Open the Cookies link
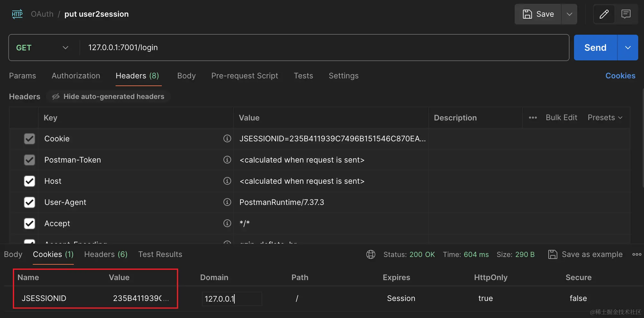 (620, 76)
